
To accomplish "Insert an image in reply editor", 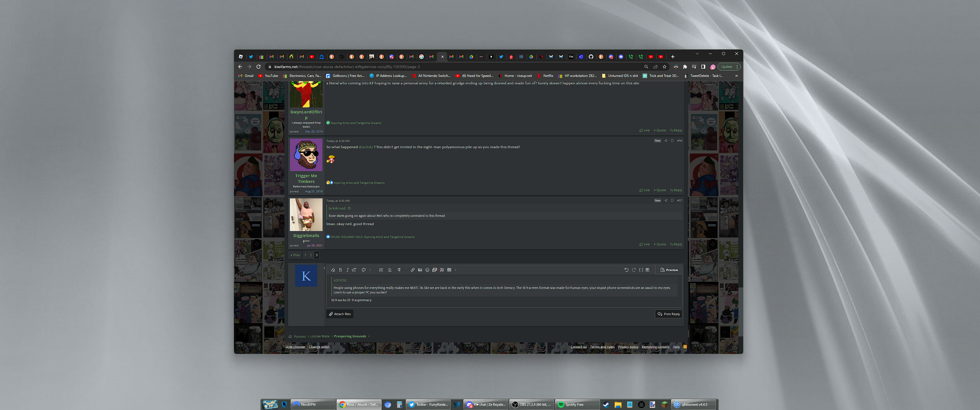I will tap(420, 270).
